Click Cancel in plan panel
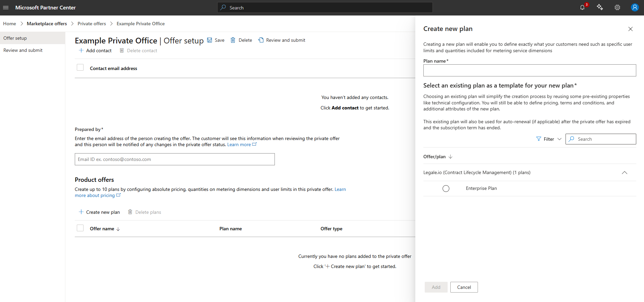 (x=464, y=287)
